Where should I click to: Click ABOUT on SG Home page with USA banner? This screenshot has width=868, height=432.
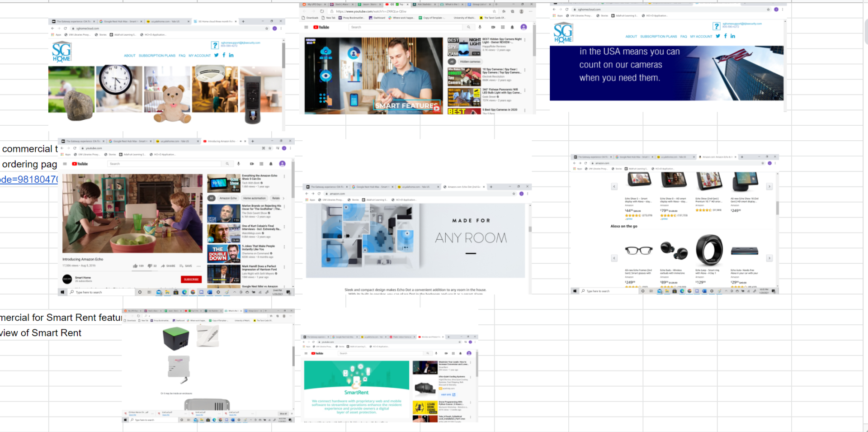tap(631, 37)
